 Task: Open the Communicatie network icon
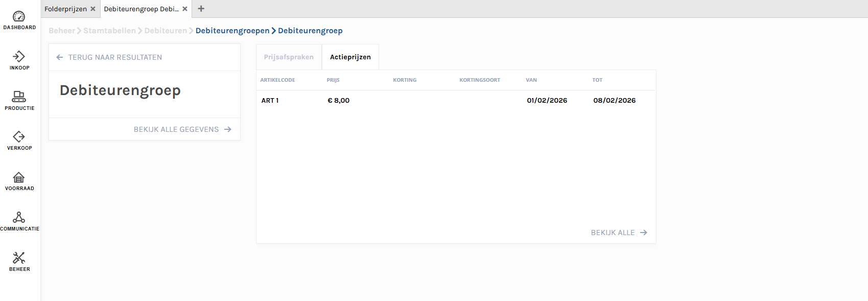(19, 218)
